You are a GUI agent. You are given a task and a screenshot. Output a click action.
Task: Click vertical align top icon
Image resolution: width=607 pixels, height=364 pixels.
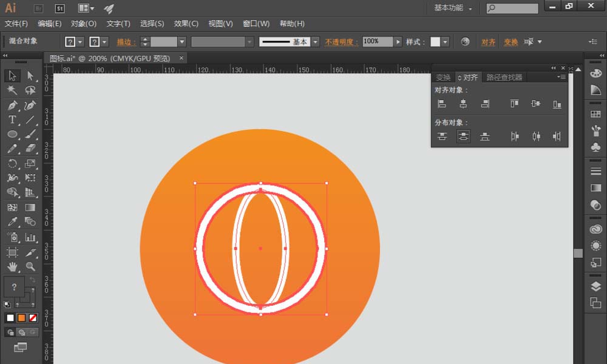pyautogui.click(x=514, y=104)
